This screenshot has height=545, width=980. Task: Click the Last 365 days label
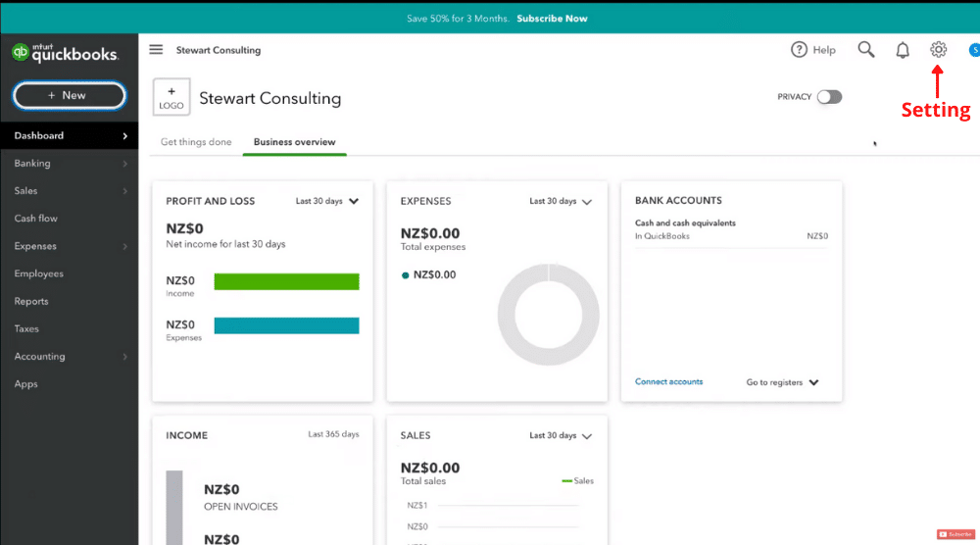[333, 434]
